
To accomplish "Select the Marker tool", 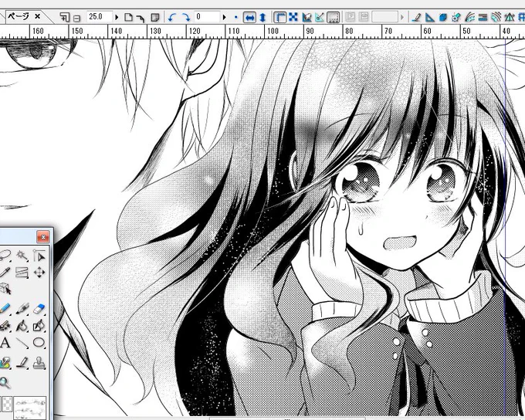I will pos(22,308).
